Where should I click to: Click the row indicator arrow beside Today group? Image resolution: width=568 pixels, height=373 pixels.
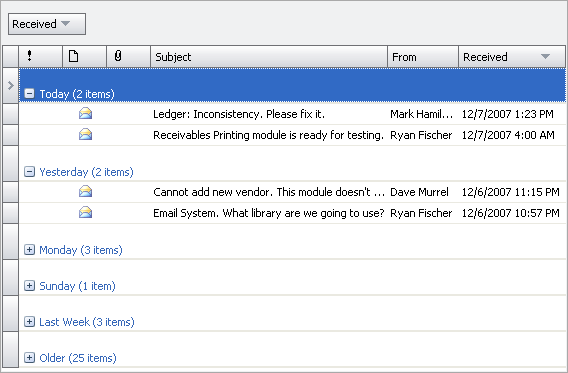coord(11,85)
